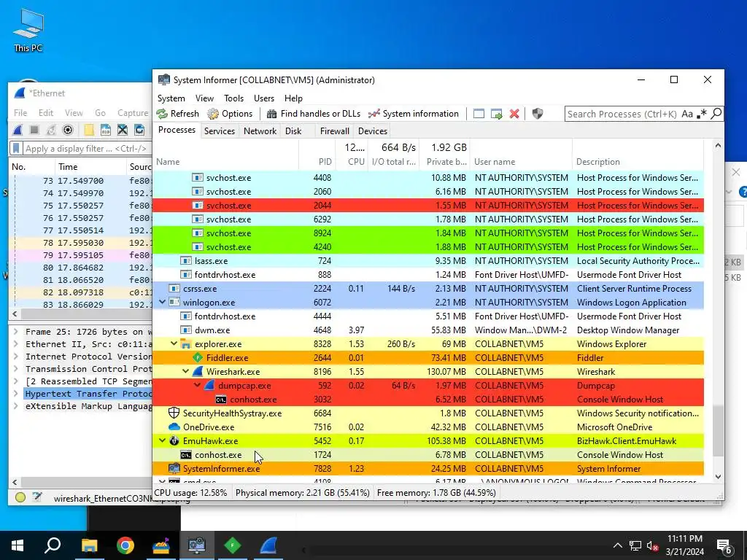Click Wireshark stop capture icon
This screenshot has width=747, height=560.
(34, 130)
